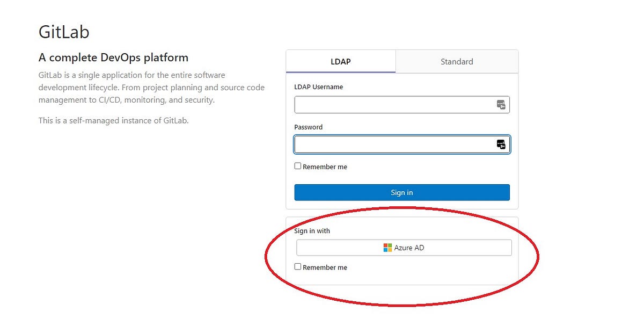Click the LDAP Username label

(319, 86)
